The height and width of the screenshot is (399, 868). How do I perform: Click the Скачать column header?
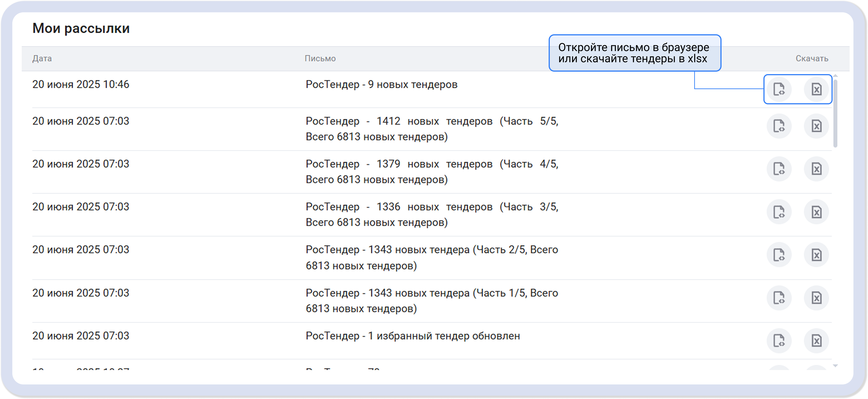pyautogui.click(x=812, y=59)
